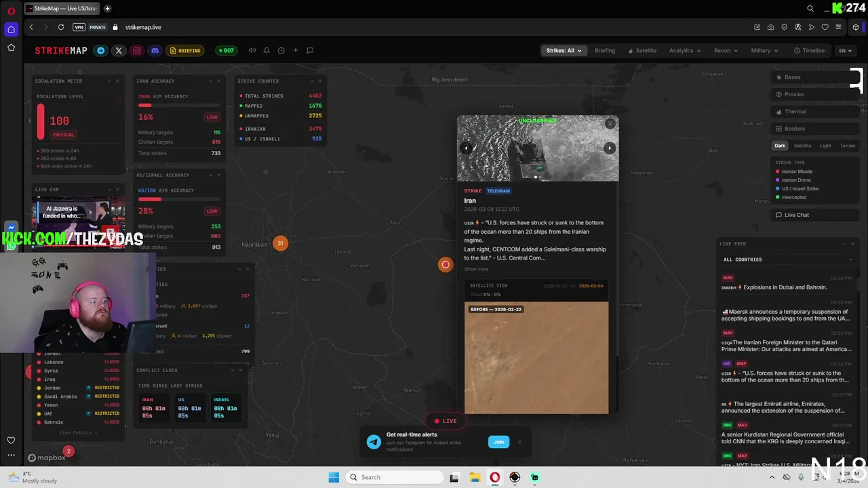868x488 pixels.
Task: Open the All Countries feed filter dropdown
Action: point(787,260)
